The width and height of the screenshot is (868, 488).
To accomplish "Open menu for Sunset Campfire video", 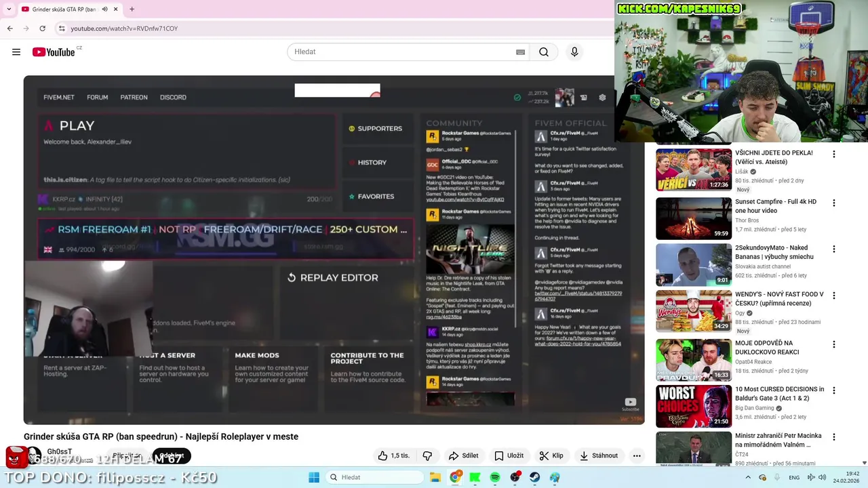I will tap(834, 203).
